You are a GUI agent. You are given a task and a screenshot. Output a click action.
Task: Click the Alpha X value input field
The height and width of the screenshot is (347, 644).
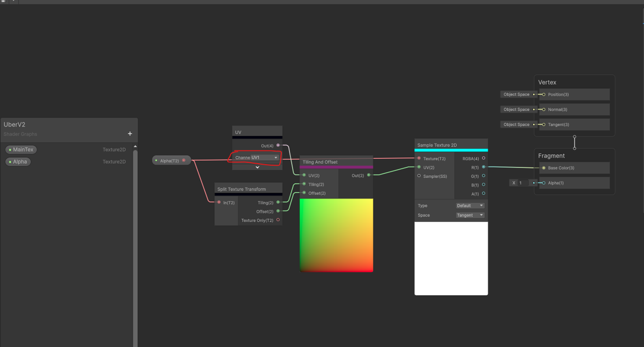[523, 183]
